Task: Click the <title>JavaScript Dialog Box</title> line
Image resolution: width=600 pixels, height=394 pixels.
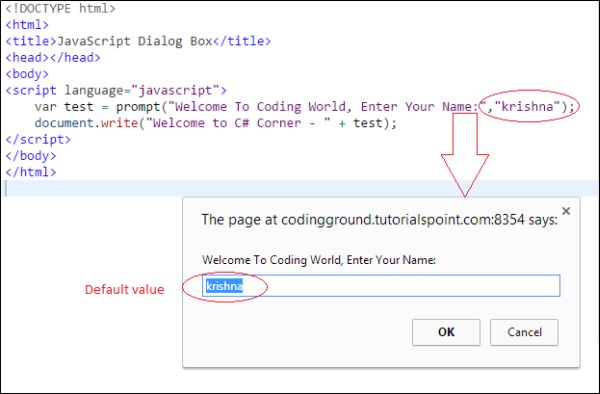Action: coord(138,41)
